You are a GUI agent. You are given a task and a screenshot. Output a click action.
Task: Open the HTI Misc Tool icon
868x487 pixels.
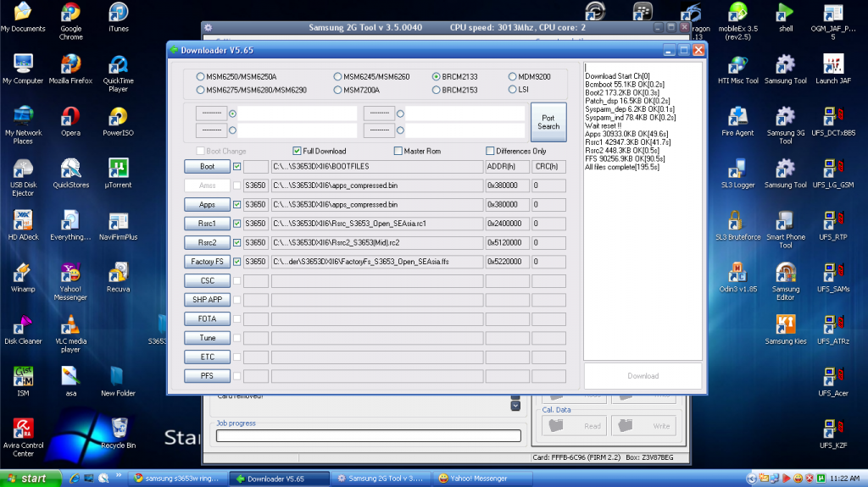(x=738, y=69)
